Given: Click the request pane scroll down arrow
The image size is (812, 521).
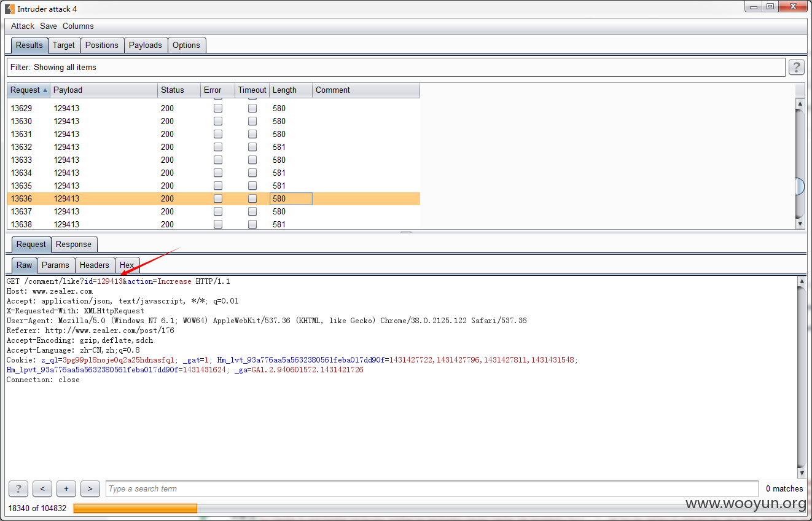Looking at the screenshot, I should click(x=801, y=473).
